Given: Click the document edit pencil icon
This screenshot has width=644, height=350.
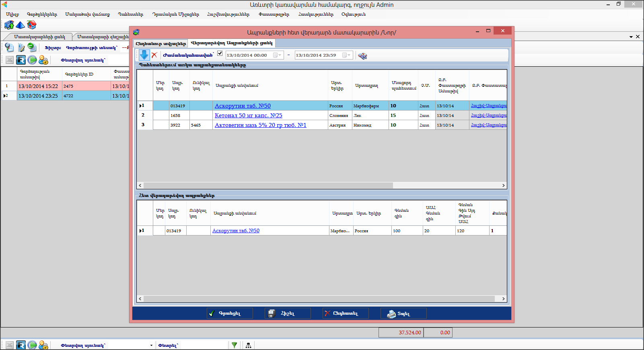Looking at the screenshot, I should pyautogui.click(x=21, y=47).
